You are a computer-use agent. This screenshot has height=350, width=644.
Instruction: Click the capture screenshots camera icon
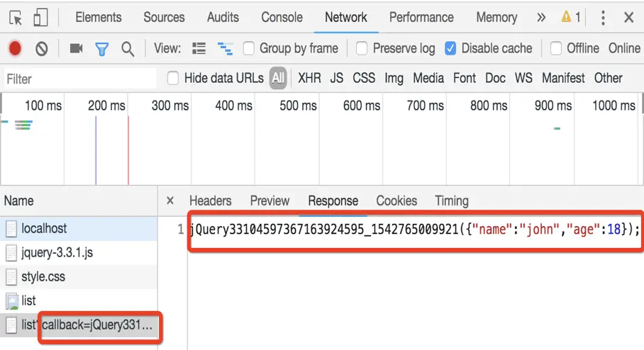(x=76, y=49)
